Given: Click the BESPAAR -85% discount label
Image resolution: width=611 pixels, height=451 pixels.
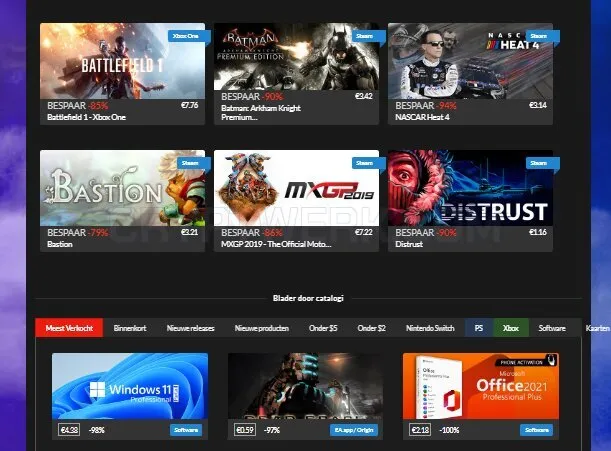Looking at the screenshot, I should click(78, 106).
